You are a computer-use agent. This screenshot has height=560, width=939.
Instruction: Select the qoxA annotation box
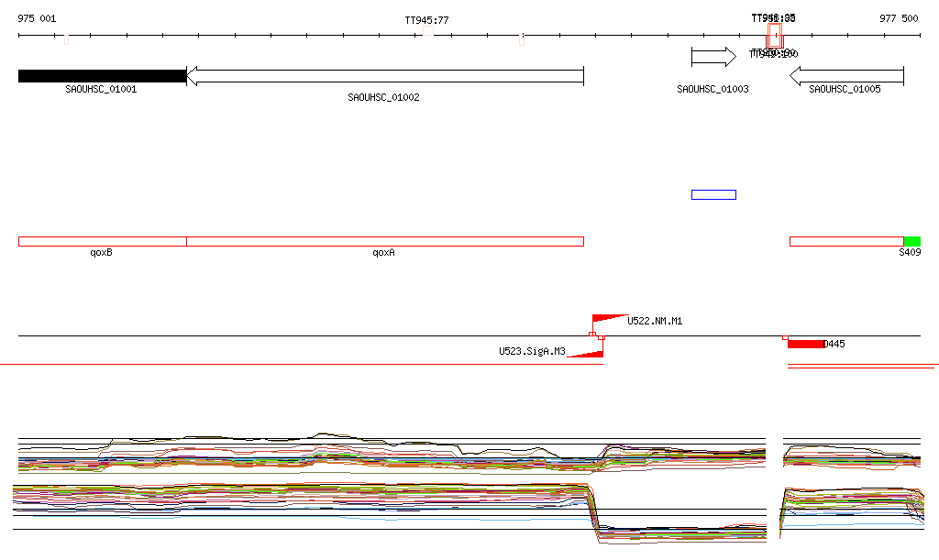tap(385, 241)
